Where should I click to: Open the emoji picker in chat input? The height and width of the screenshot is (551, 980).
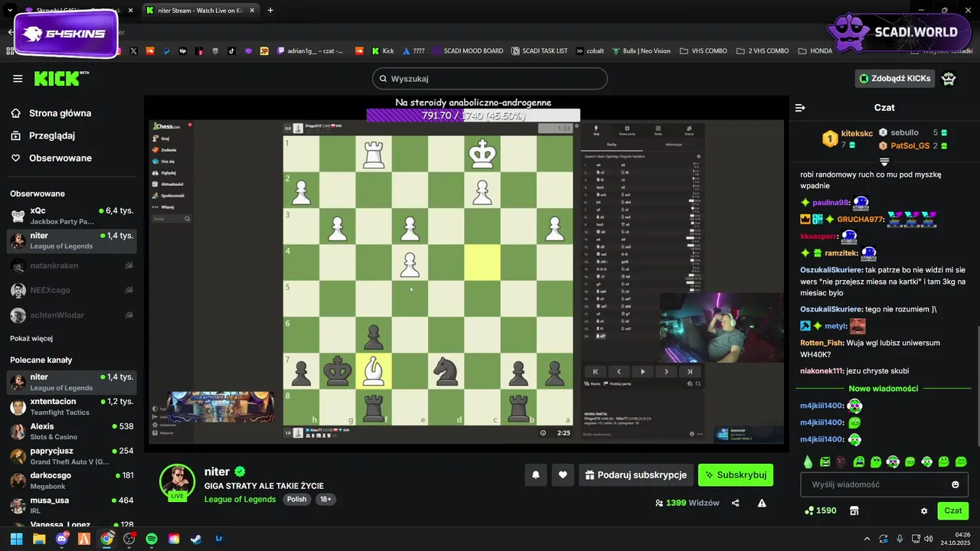(x=955, y=484)
